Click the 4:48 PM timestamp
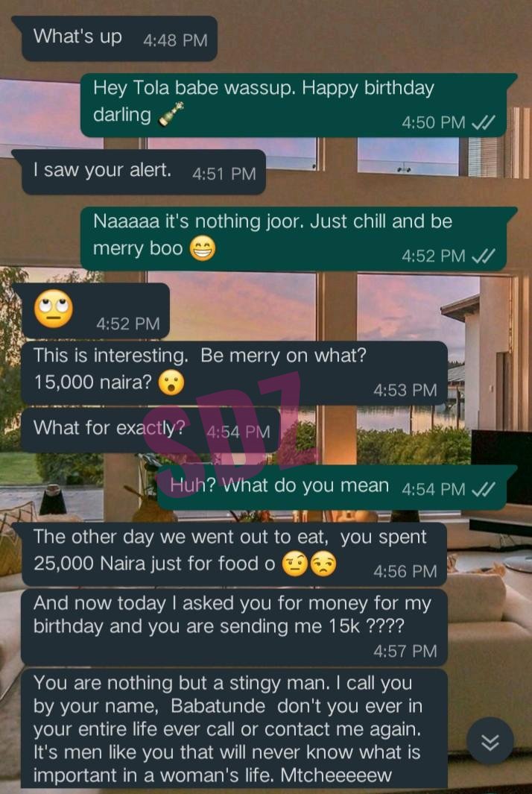The image size is (532, 794). pyautogui.click(x=175, y=40)
